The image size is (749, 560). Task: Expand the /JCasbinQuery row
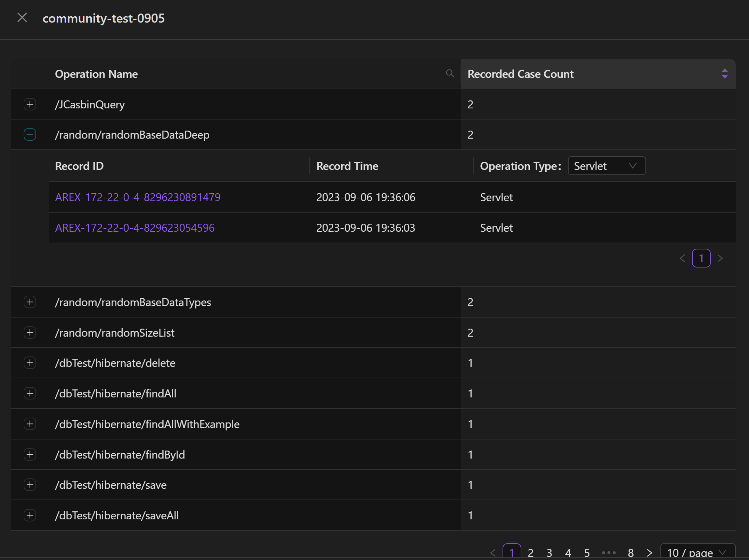(30, 104)
